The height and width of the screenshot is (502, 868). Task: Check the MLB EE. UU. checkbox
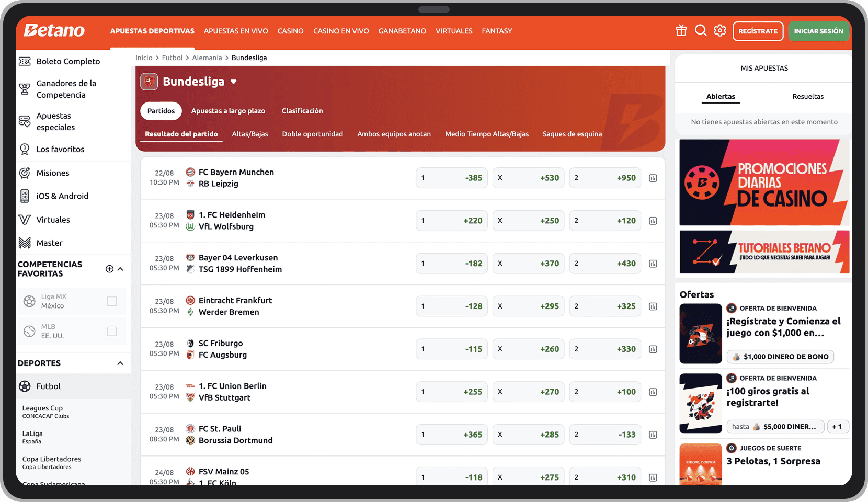[x=112, y=331]
